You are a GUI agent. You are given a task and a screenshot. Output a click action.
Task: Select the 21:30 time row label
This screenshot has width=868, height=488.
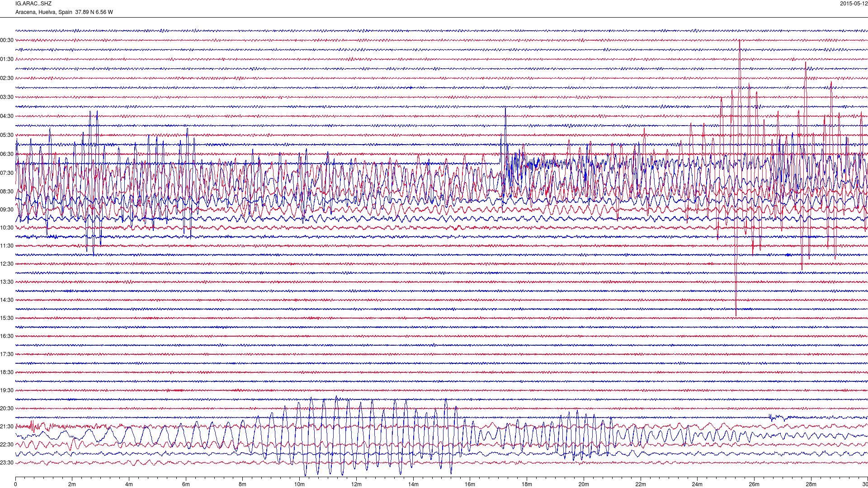[7, 427]
